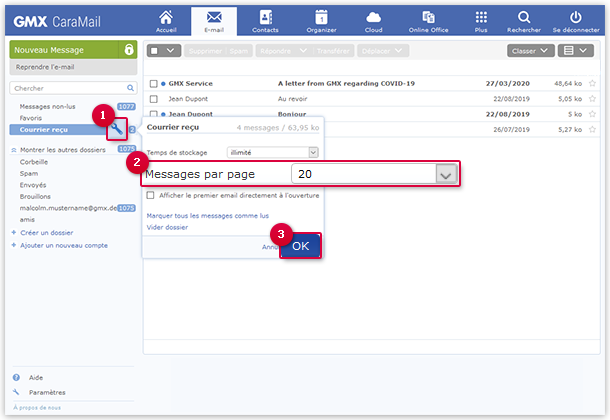Click the search magnifier in Chercher field

(130, 88)
